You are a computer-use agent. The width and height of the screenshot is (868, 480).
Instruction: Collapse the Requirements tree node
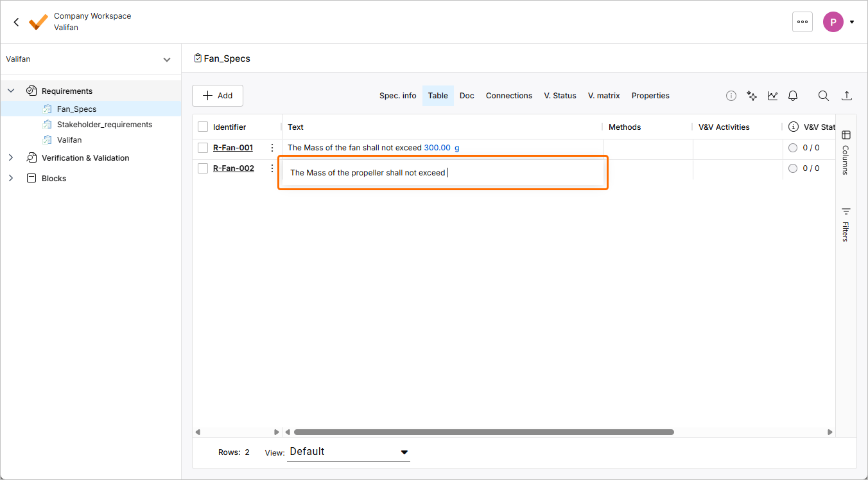point(11,91)
